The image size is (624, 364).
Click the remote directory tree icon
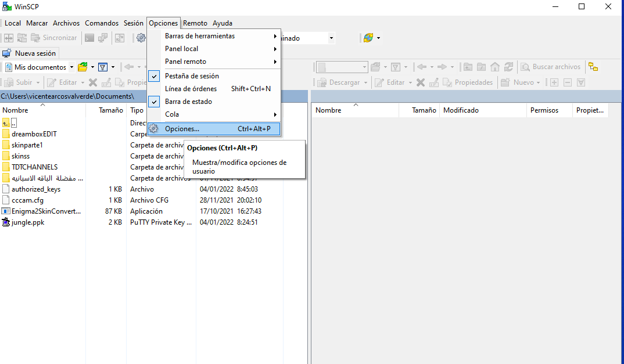[593, 67]
